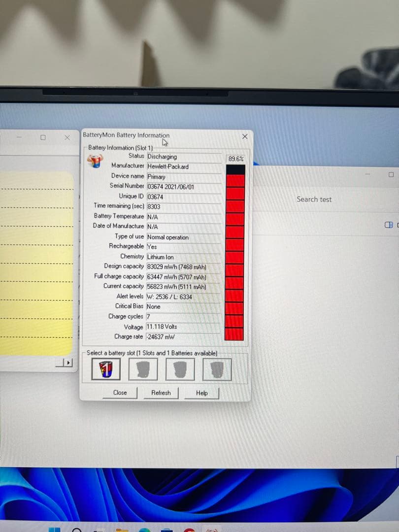Toggle the side panel icon in right window
Image resolution: width=399 pixels, height=532 pixels.
[x=389, y=225]
